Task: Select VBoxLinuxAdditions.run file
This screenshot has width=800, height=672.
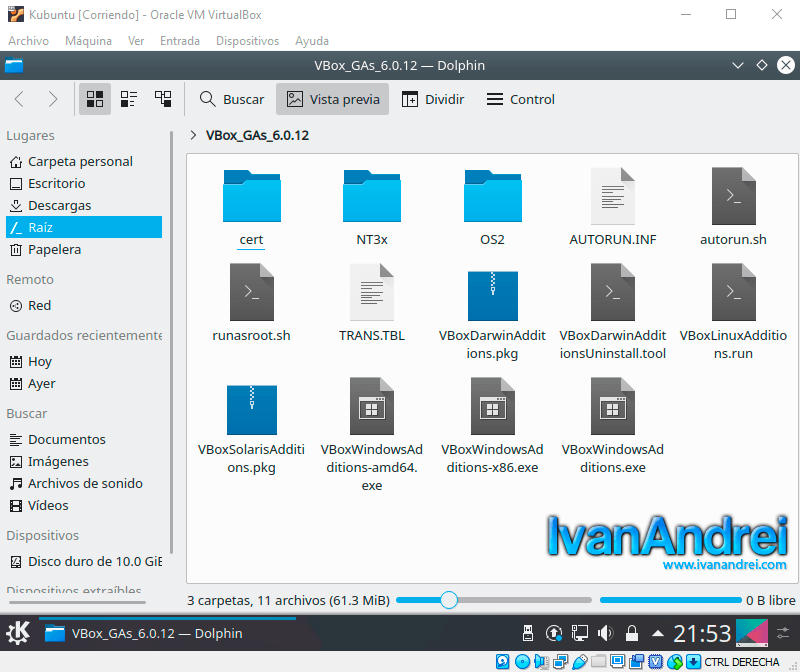Action: pyautogui.click(x=733, y=312)
